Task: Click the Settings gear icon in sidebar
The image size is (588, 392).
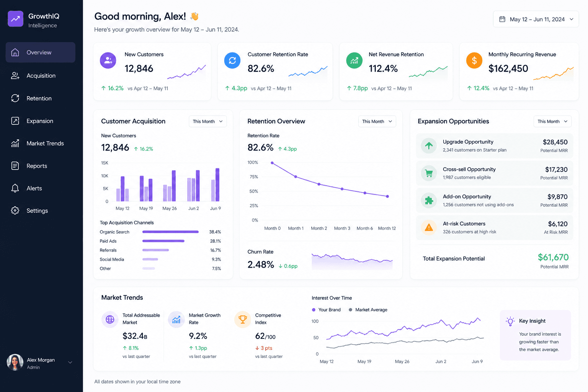Action: (15, 211)
